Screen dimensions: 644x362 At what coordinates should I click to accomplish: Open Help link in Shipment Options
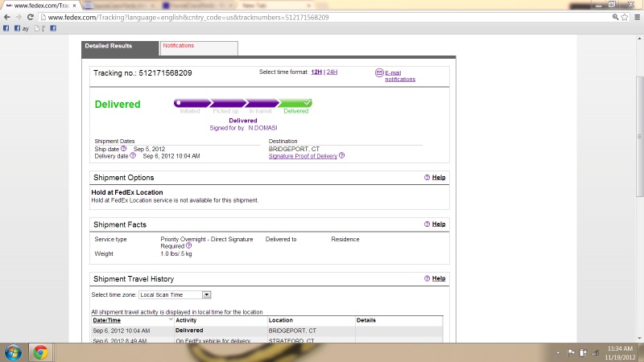(x=439, y=177)
